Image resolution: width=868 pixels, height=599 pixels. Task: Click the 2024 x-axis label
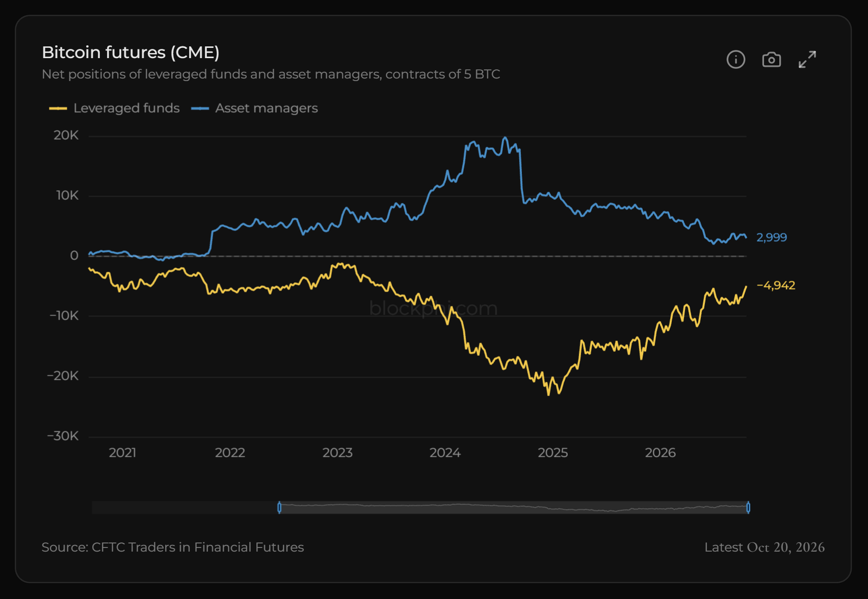tap(445, 453)
